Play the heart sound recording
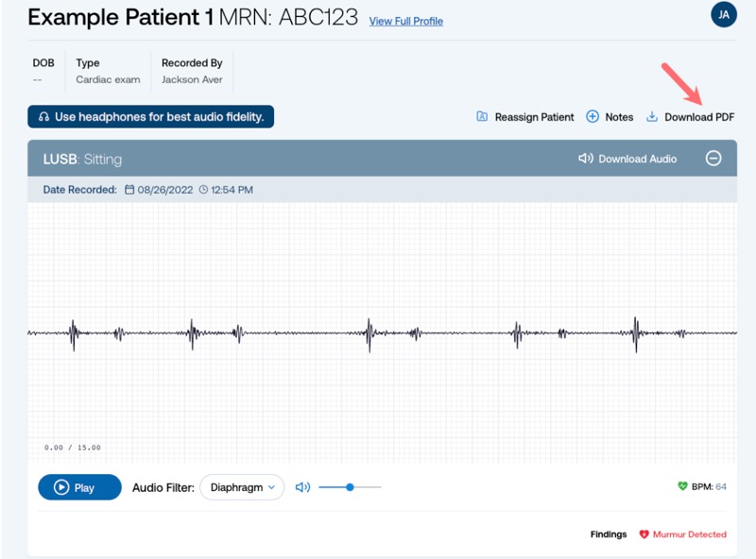The image size is (756, 559). [x=79, y=487]
